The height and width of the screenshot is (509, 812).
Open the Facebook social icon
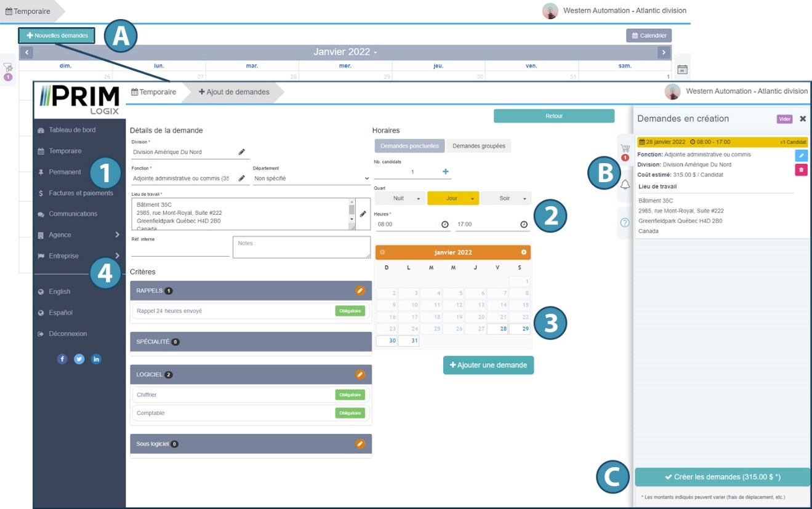62,359
